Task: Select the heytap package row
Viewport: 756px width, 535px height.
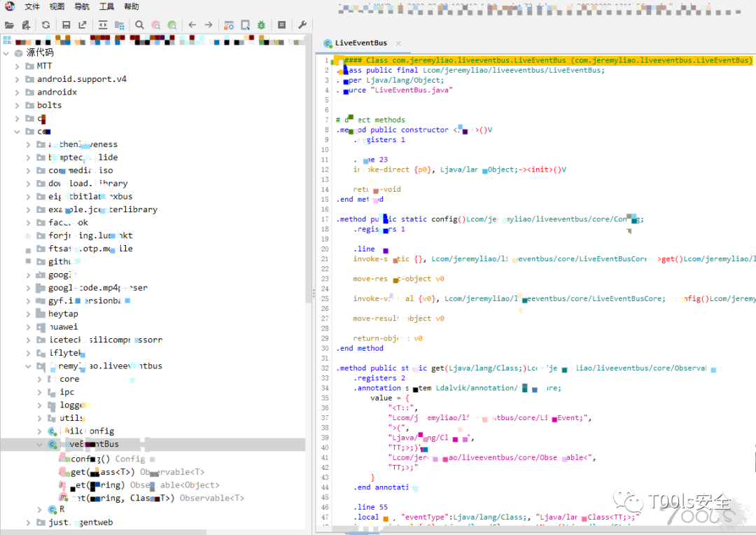Action: (63, 314)
